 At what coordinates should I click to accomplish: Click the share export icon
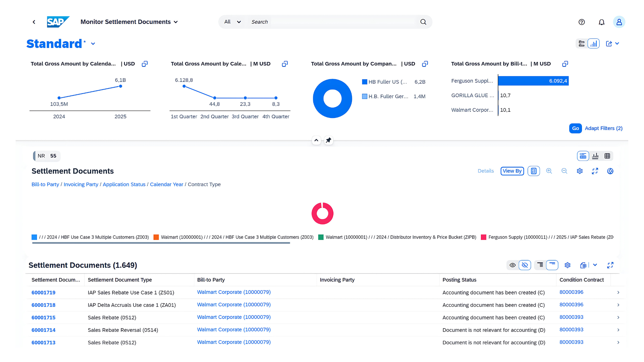[x=609, y=44]
